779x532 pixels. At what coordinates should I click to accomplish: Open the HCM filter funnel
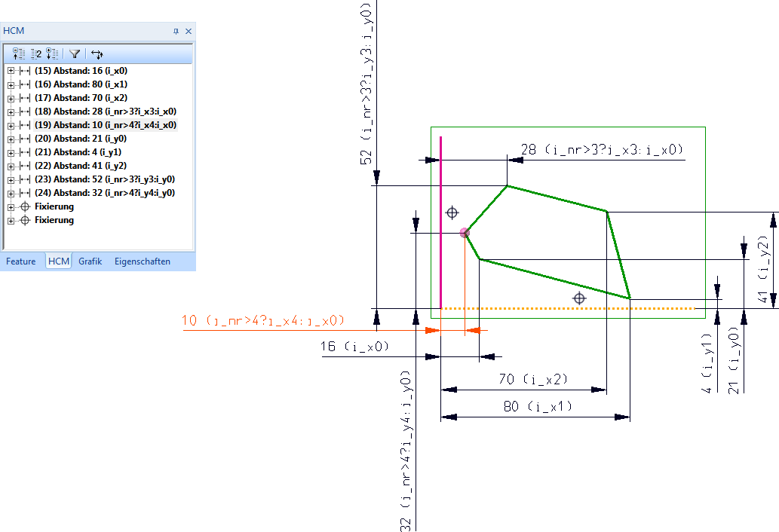click(75, 54)
